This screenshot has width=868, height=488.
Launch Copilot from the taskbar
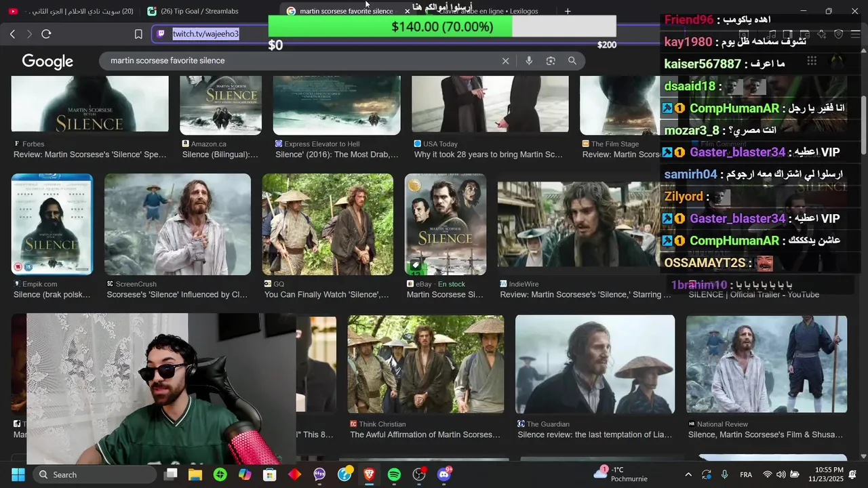[245, 474]
